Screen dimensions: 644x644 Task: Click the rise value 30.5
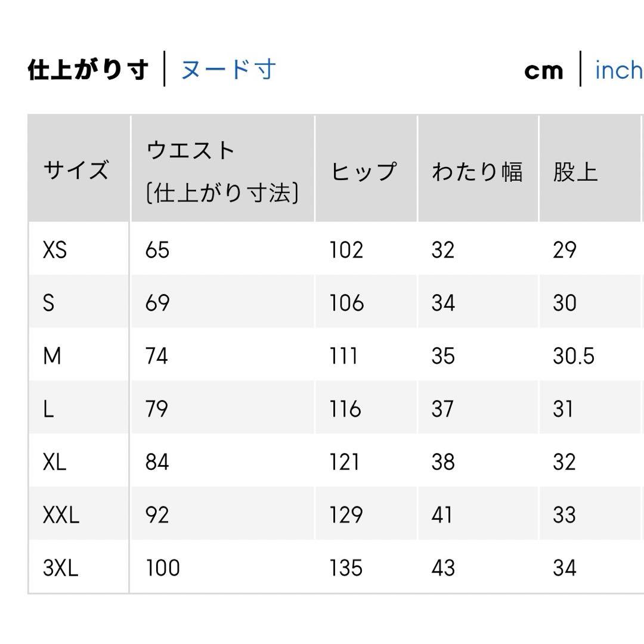(x=574, y=356)
